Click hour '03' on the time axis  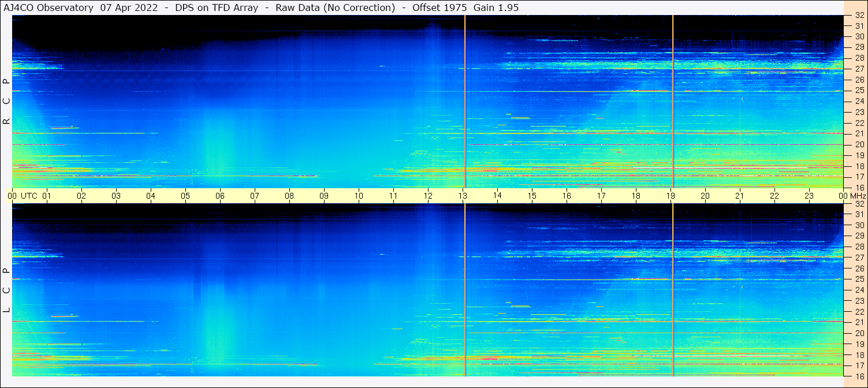click(116, 196)
